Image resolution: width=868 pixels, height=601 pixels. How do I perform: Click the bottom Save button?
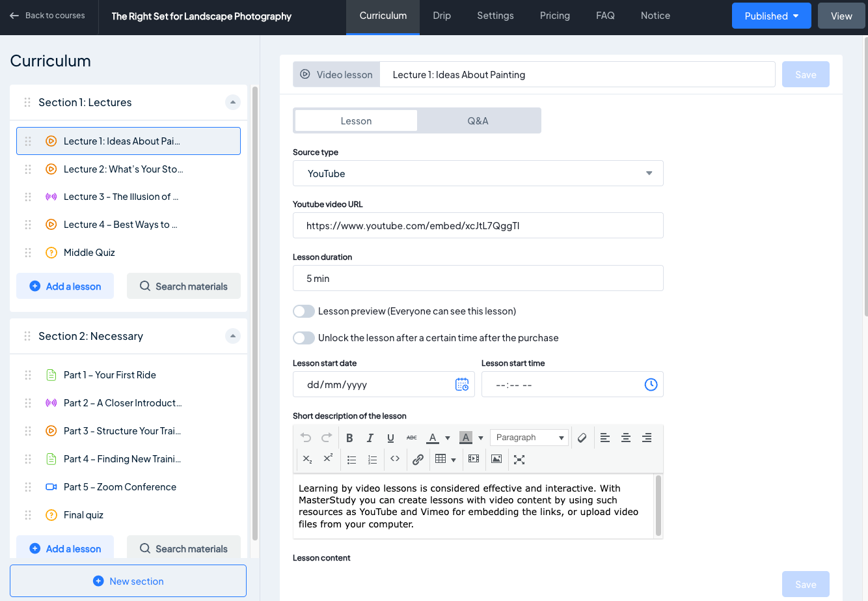[806, 584]
